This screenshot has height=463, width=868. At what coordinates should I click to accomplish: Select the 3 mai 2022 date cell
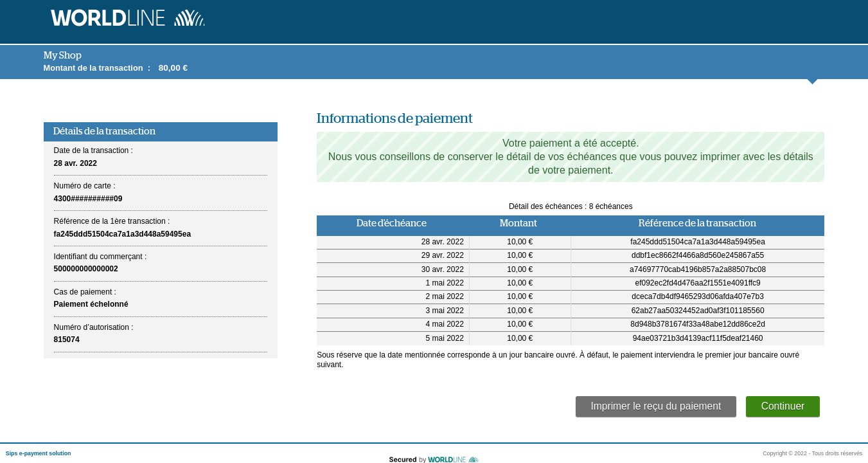tap(393, 311)
